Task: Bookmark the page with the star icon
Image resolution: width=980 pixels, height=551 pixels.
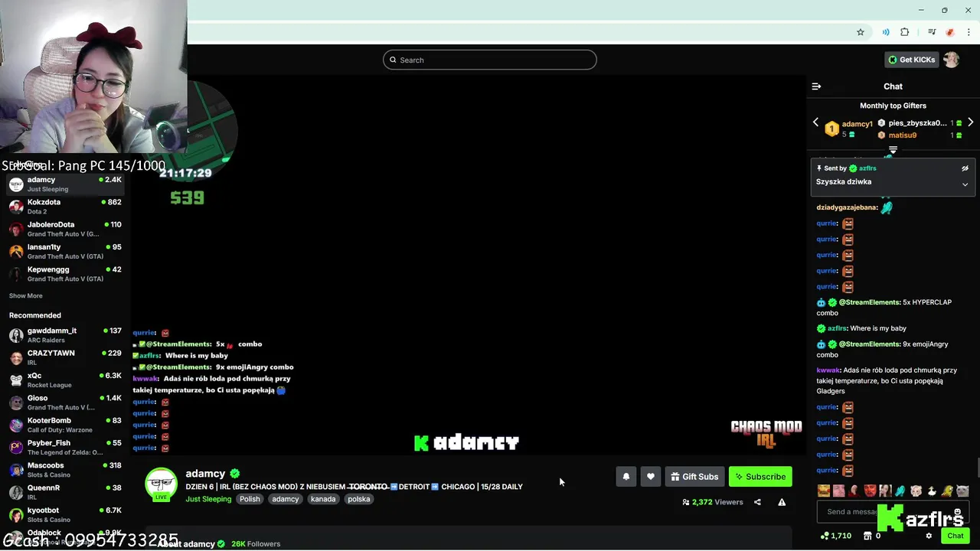Action: click(x=861, y=32)
